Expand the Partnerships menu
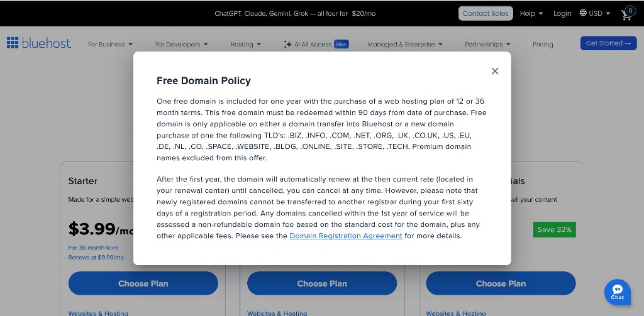The height and width of the screenshot is (316, 644). point(487,45)
